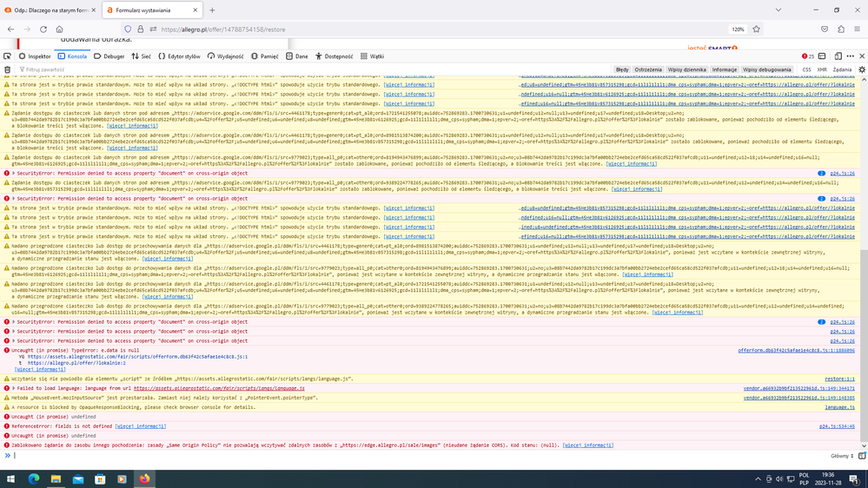Toggle the Błędy filter button
This screenshot has width=868, height=488.
(x=622, y=69)
